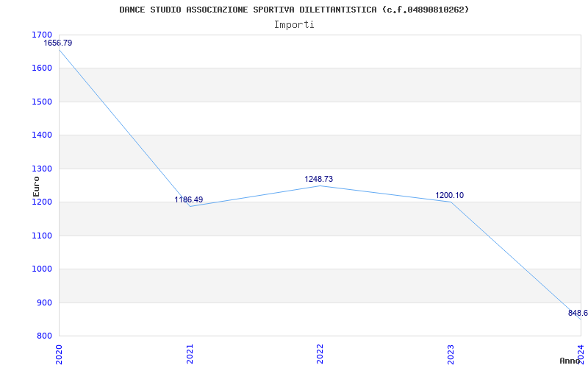Click the 1700 y-axis tick label

[x=42, y=35]
